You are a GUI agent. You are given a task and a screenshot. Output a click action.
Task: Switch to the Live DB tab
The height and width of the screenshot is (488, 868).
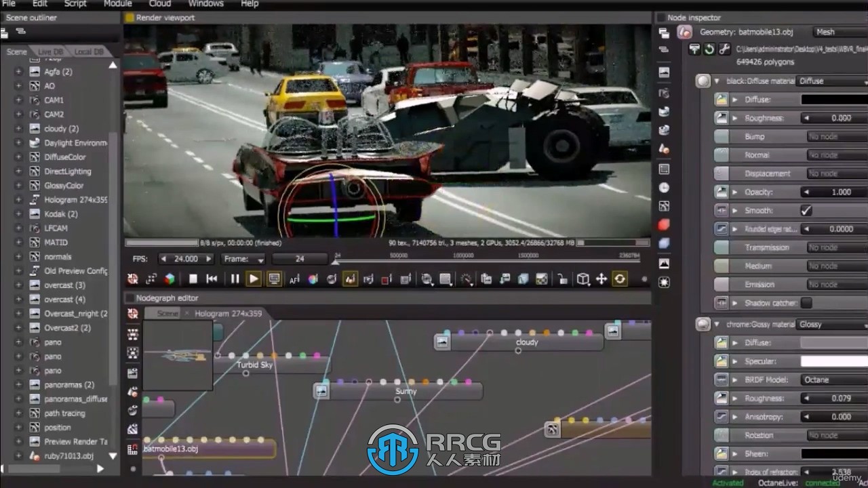[52, 52]
